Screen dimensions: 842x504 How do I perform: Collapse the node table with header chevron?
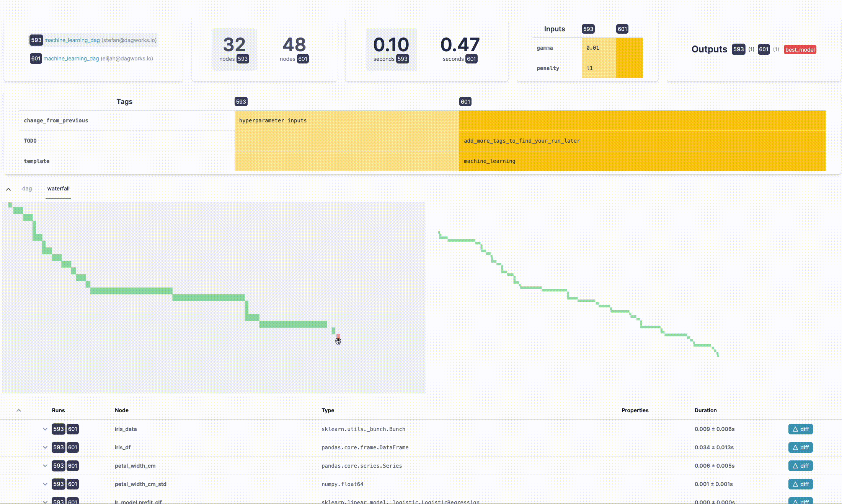pyautogui.click(x=19, y=410)
